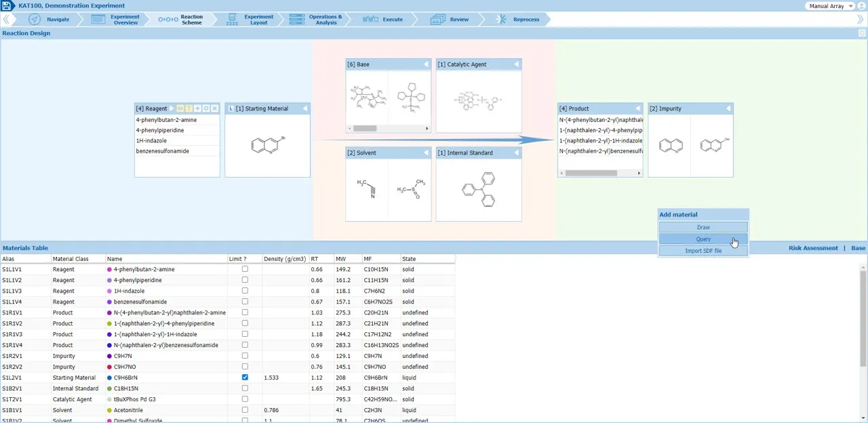Image resolution: width=868 pixels, height=423 pixels.
Task: Click the blue color dot for C9H6BrN
Action: click(110, 378)
